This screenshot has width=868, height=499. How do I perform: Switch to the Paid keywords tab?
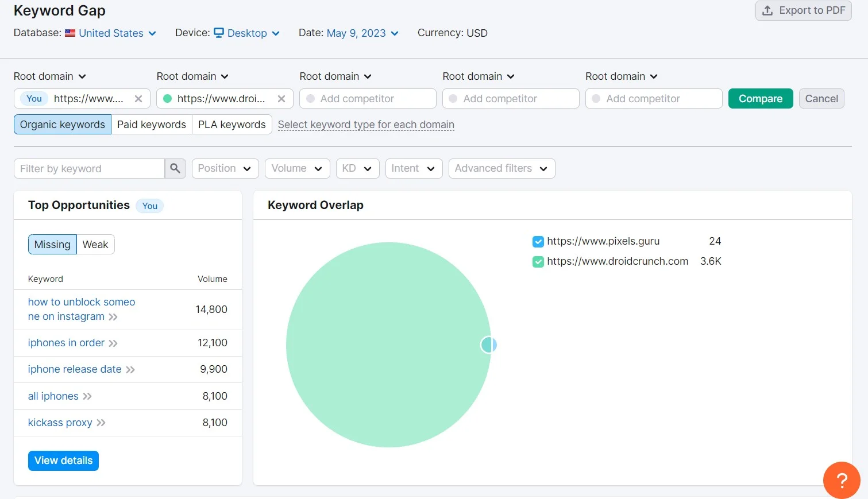(x=151, y=124)
